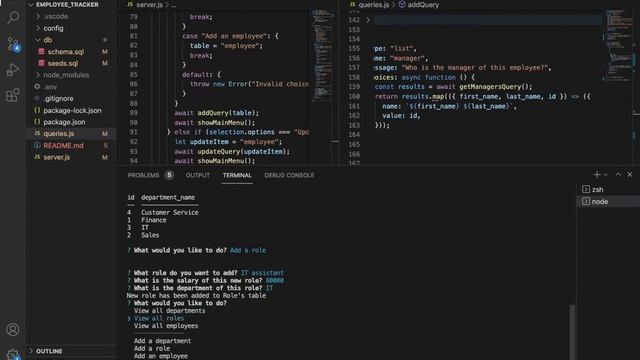
Task: Open the Extensions view
Action: [13, 95]
